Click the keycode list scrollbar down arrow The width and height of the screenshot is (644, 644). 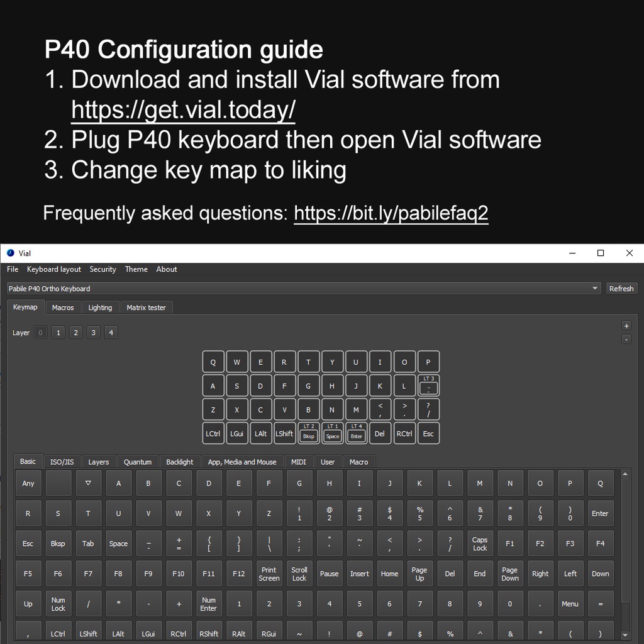click(625, 635)
